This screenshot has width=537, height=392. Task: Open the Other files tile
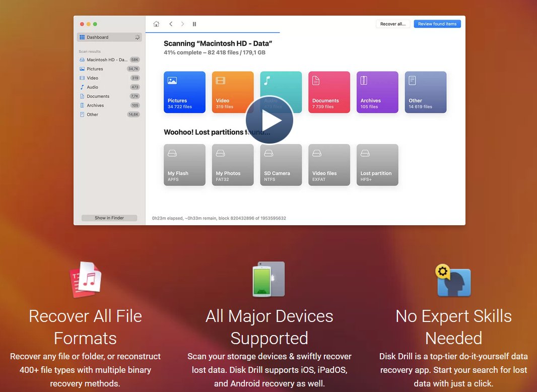click(x=426, y=92)
